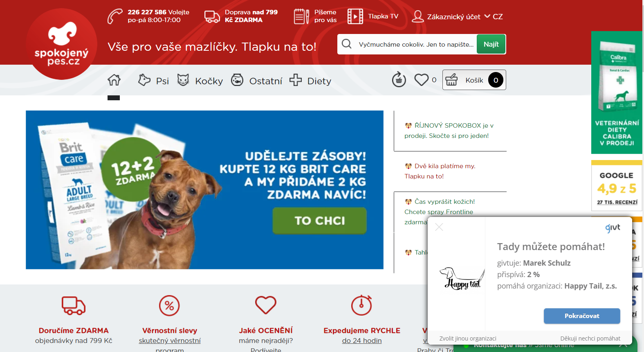
Task: Go to home via house icon
Action: pyautogui.click(x=114, y=80)
